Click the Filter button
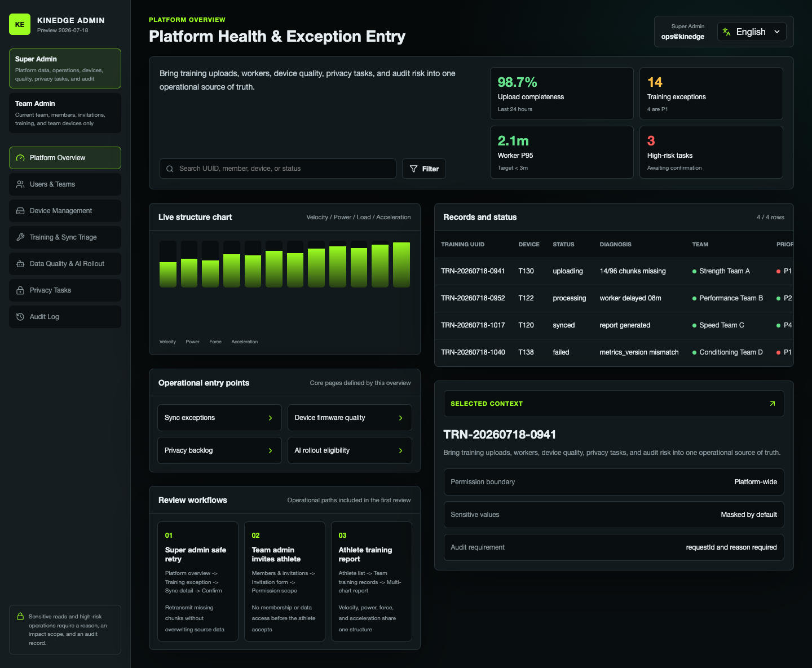Screen dimensions: 812x668 pyautogui.click(x=424, y=169)
